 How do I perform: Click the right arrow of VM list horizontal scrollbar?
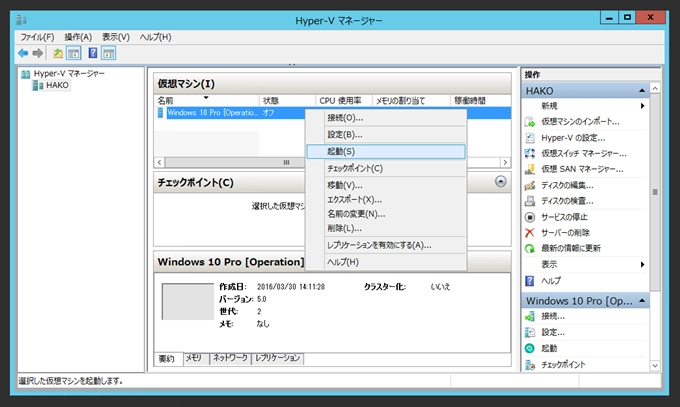pos(505,162)
